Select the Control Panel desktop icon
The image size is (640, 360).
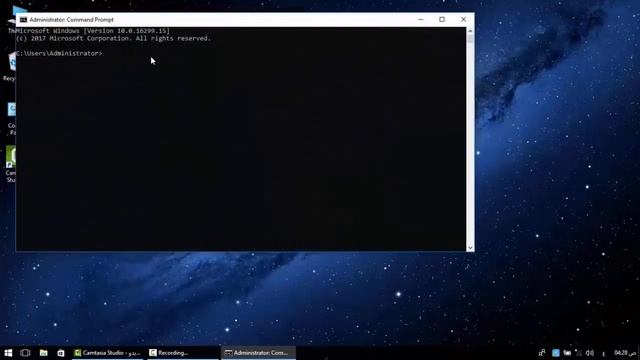tap(11, 118)
